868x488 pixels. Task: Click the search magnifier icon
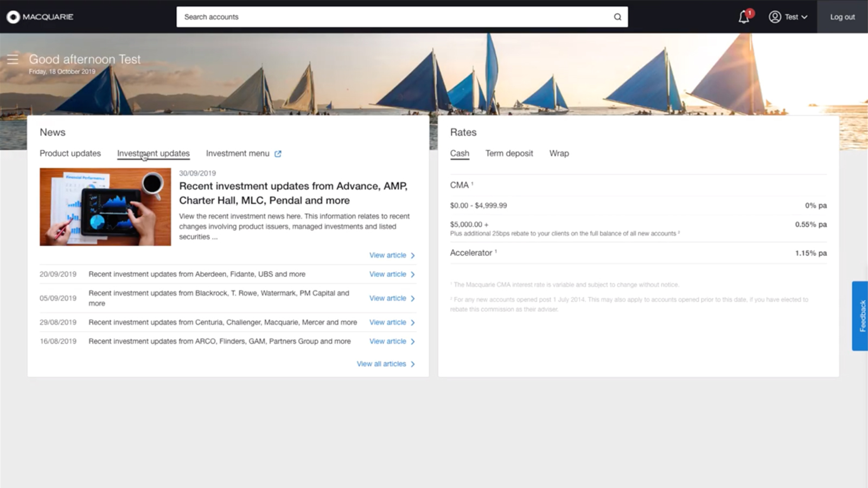pos(617,17)
